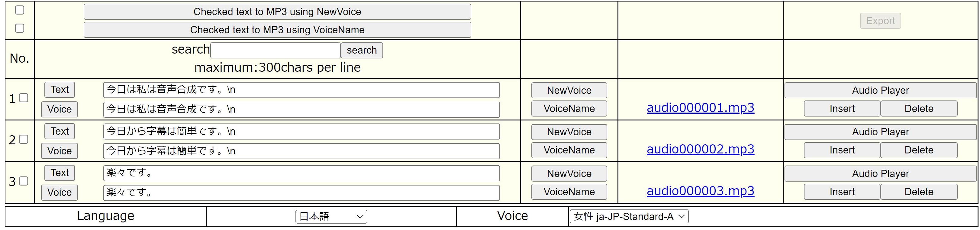Click VoiceName button in row 3

pyautogui.click(x=569, y=192)
